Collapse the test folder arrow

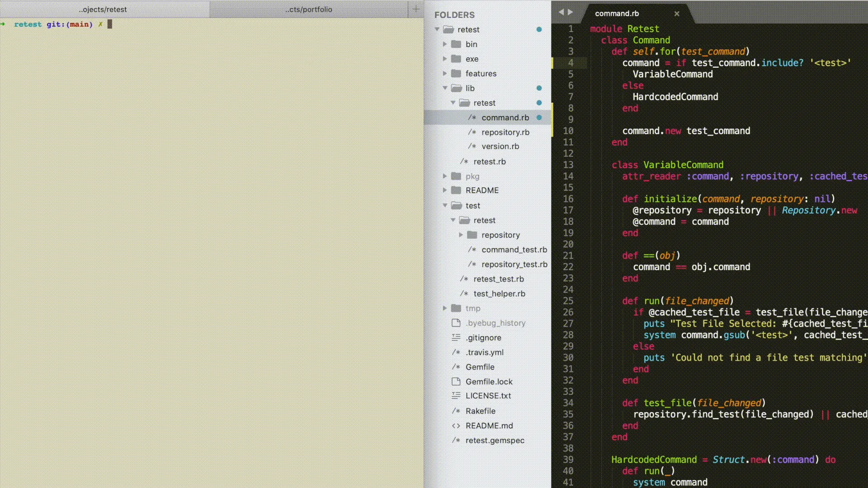tap(445, 206)
